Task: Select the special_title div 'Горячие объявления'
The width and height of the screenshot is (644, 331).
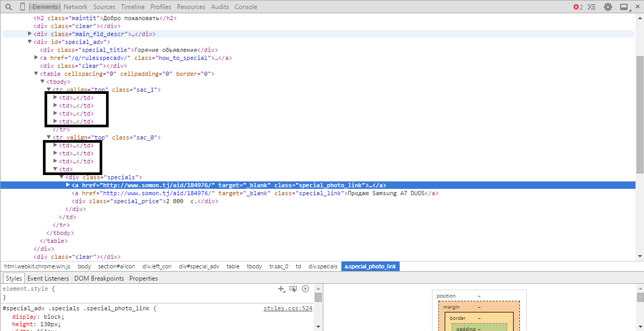Action: pos(129,50)
